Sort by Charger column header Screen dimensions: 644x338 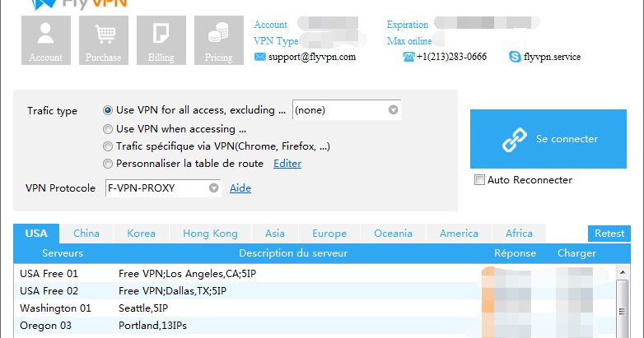point(576,253)
